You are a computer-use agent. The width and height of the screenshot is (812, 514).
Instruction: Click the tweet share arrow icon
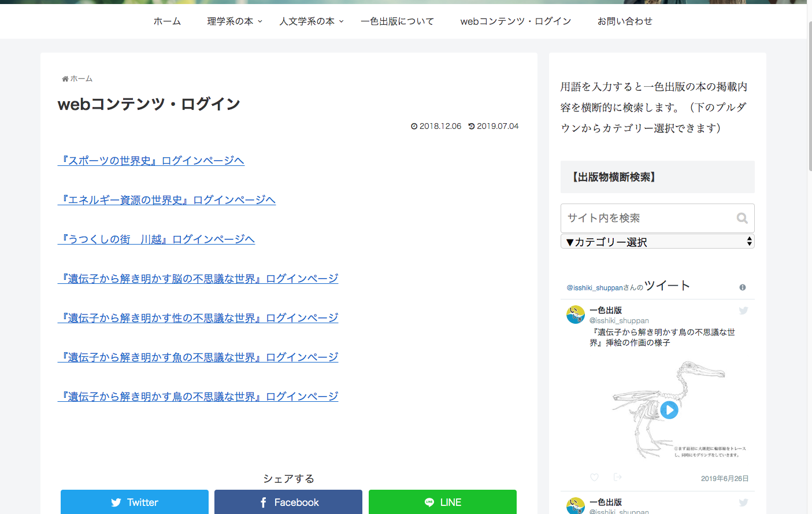coord(617,478)
